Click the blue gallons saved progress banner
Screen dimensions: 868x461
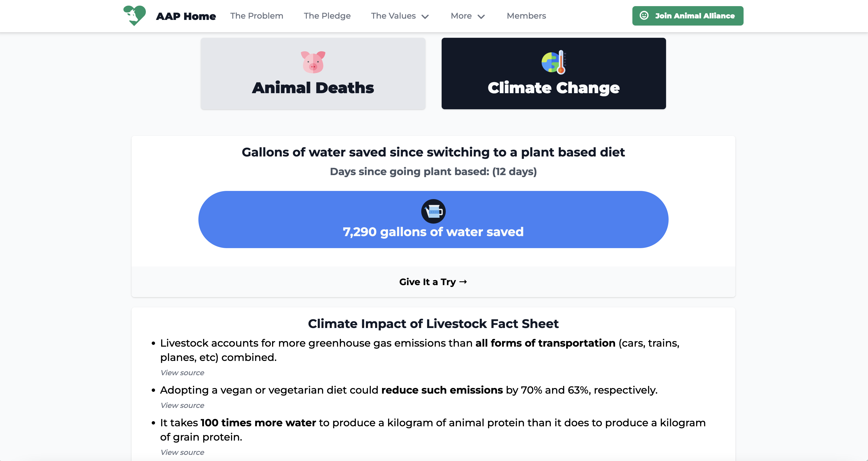click(x=433, y=219)
